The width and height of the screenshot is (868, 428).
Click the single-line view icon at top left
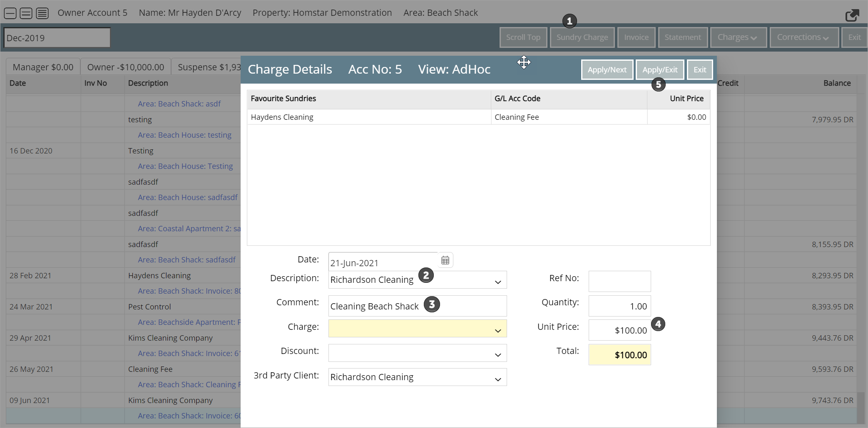pyautogui.click(x=10, y=13)
